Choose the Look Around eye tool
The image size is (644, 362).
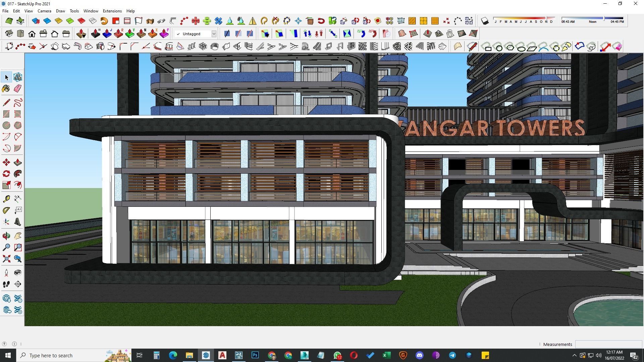point(18,273)
